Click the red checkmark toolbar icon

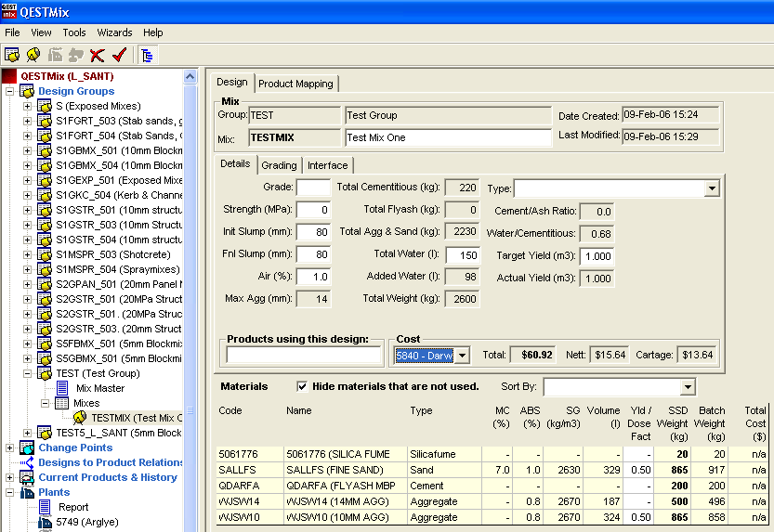click(x=118, y=55)
